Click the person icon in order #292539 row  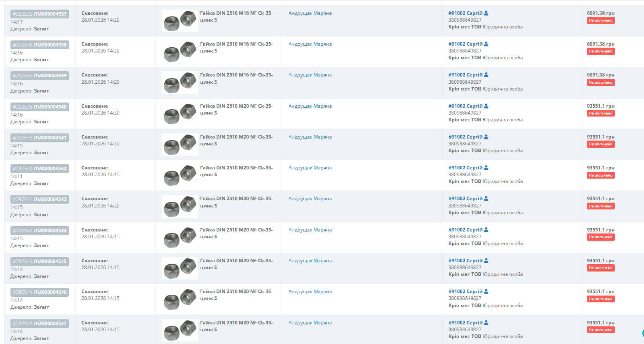click(x=486, y=137)
